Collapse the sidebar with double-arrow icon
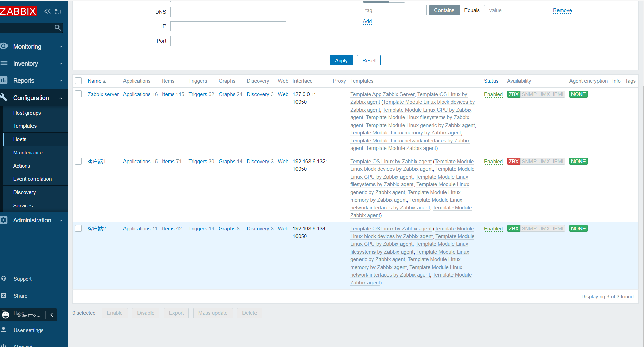The width and height of the screenshot is (644, 347). pyautogui.click(x=48, y=11)
